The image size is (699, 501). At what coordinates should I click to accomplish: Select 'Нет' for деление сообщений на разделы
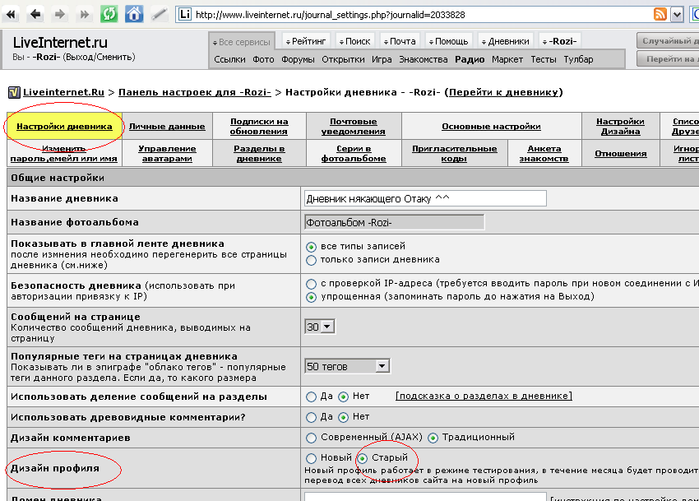coord(343,397)
